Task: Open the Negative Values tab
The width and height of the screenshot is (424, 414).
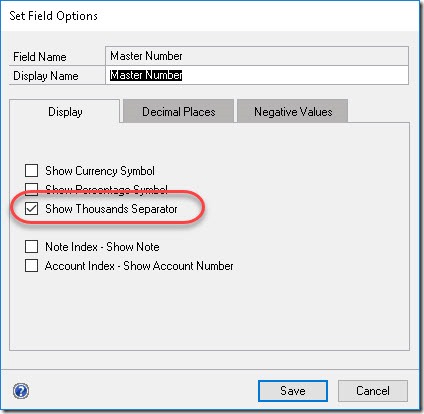Action: (293, 111)
